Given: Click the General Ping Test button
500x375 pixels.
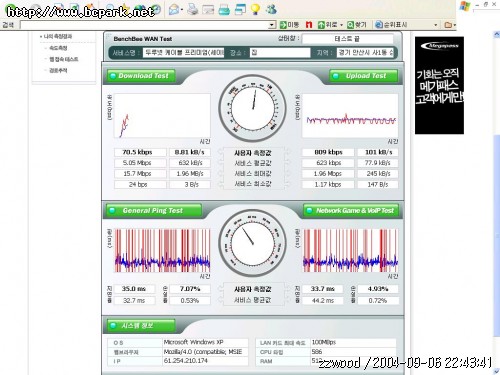Looking at the screenshot, I should coord(154,211).
